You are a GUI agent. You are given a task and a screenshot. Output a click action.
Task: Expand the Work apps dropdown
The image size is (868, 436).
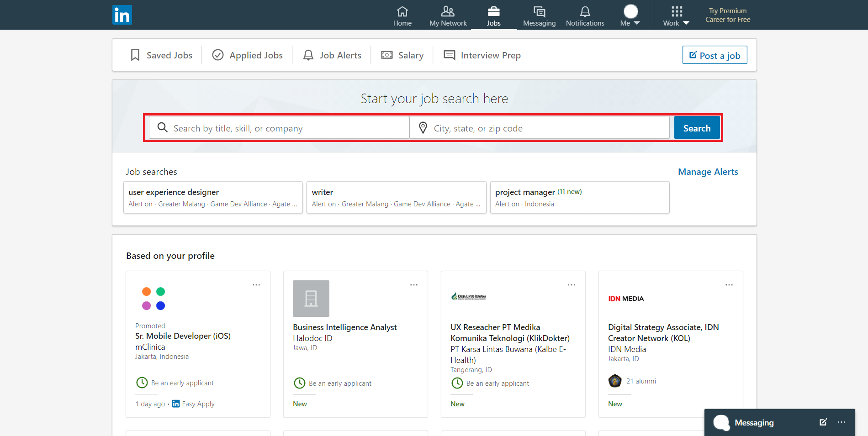click(x=676, y=16)
